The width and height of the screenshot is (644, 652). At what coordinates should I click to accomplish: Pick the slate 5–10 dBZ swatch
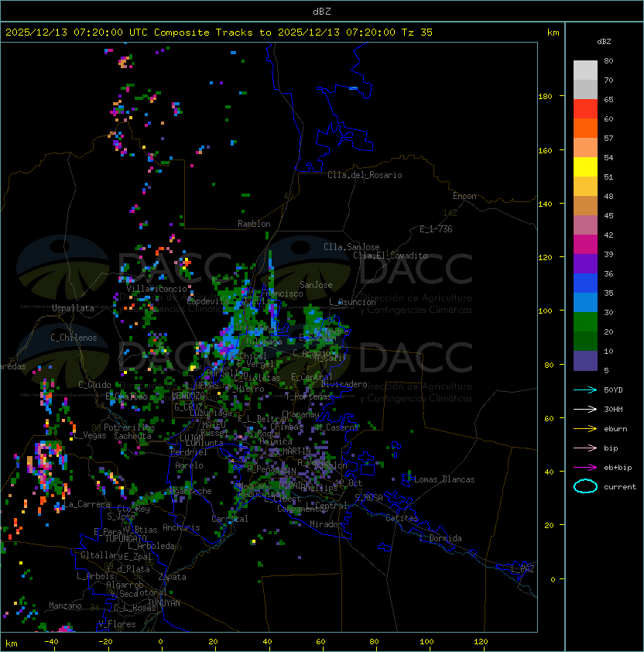(x=585, y=361)
